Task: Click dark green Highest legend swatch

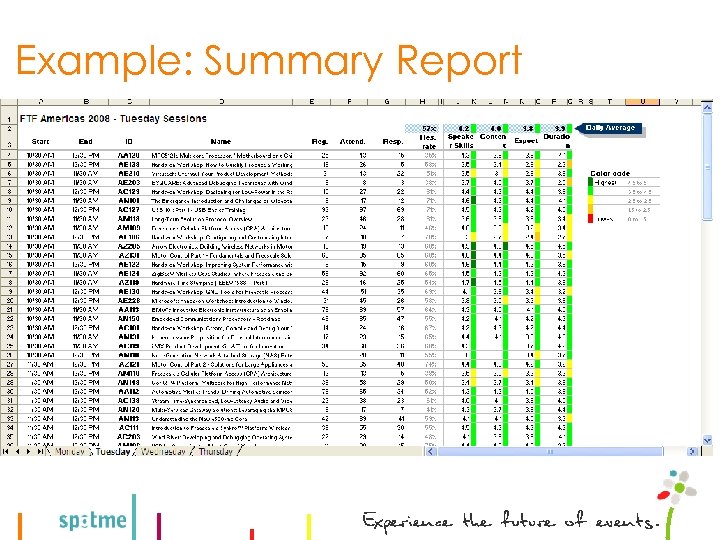Action: 591,182
